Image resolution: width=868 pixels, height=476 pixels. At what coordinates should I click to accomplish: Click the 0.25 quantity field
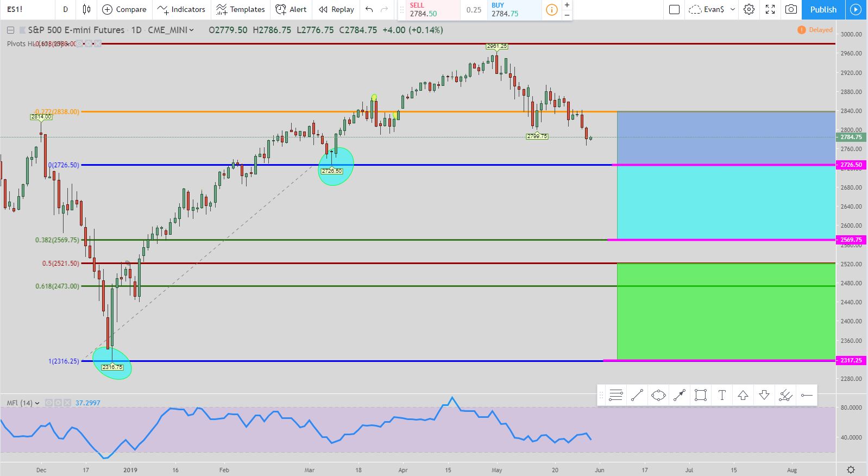(x=474, y=10)
